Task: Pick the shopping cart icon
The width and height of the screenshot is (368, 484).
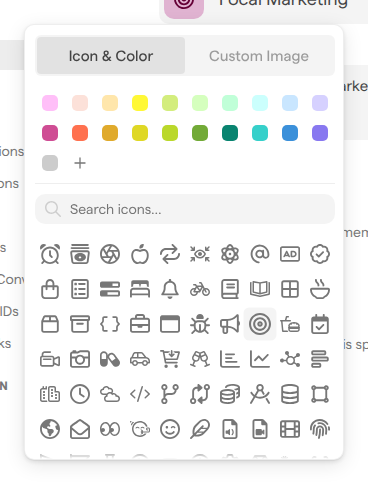Action: pos(170,359)
